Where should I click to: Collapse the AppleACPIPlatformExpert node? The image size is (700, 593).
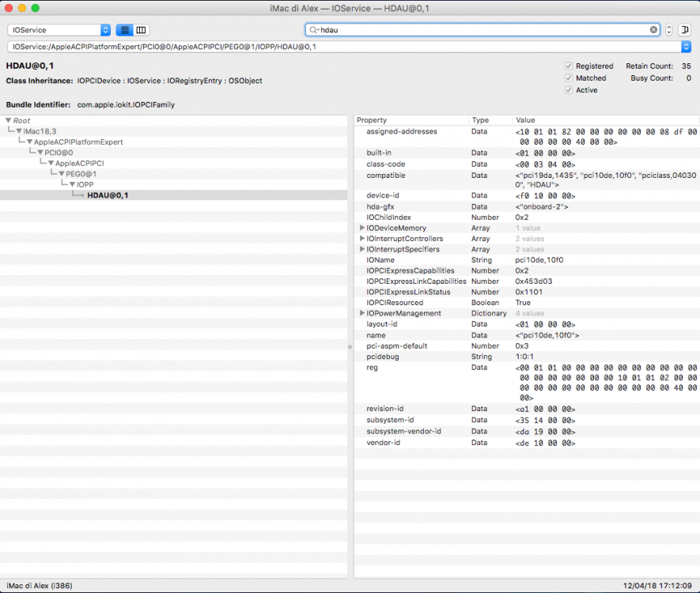tap(29, 142)
